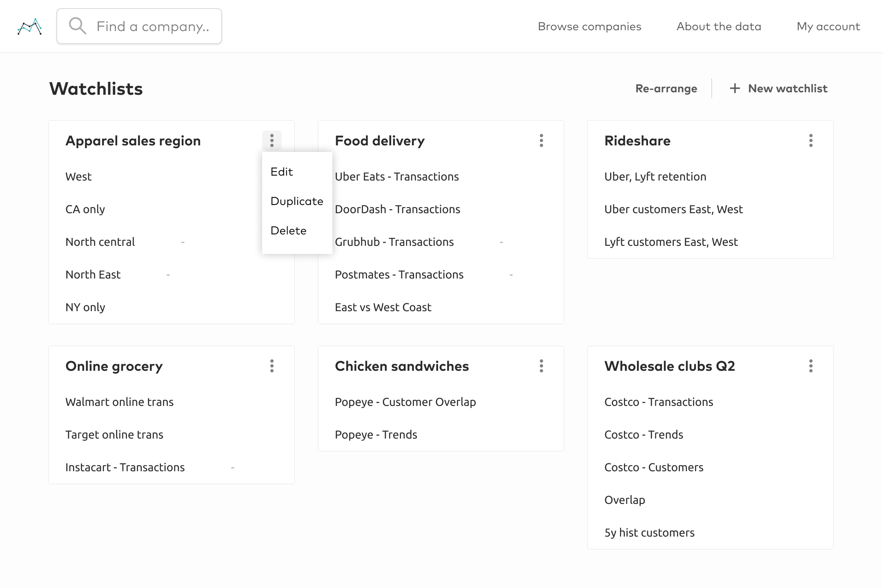Click the magnifying glass search icon
This screenshot has width=882, height=588.
click(x=77, y=26)
